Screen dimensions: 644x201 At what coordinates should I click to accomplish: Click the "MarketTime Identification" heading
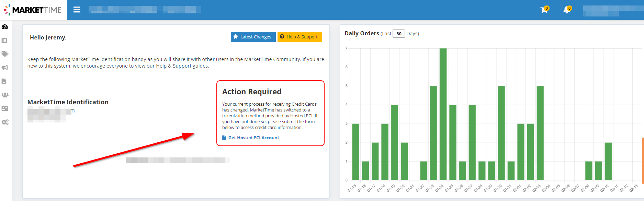coord(68,102)
